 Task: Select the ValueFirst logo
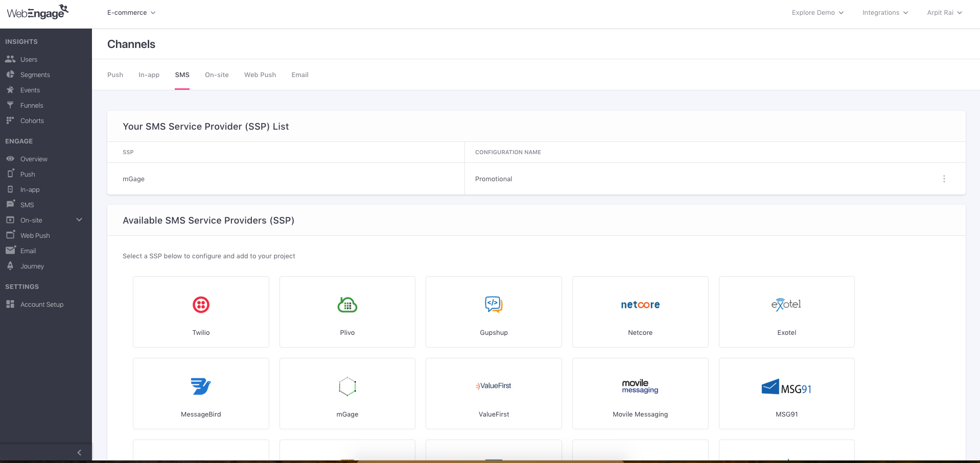point(494,386)
